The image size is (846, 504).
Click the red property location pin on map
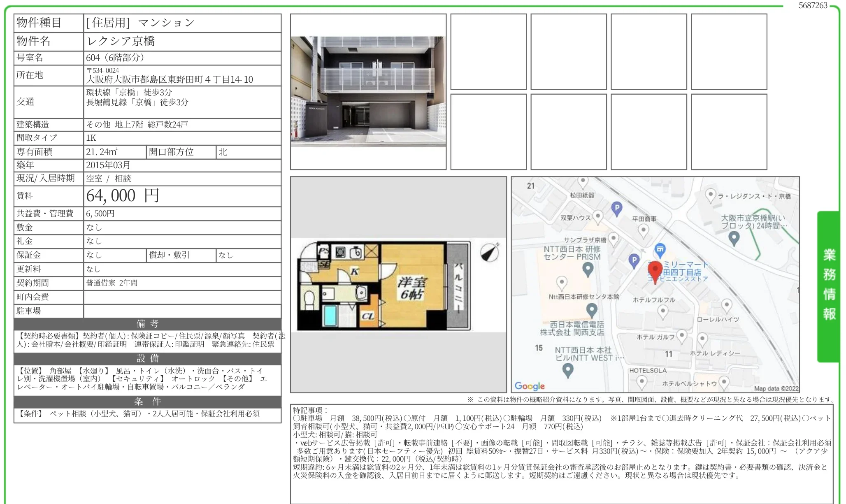pos(655,270)
